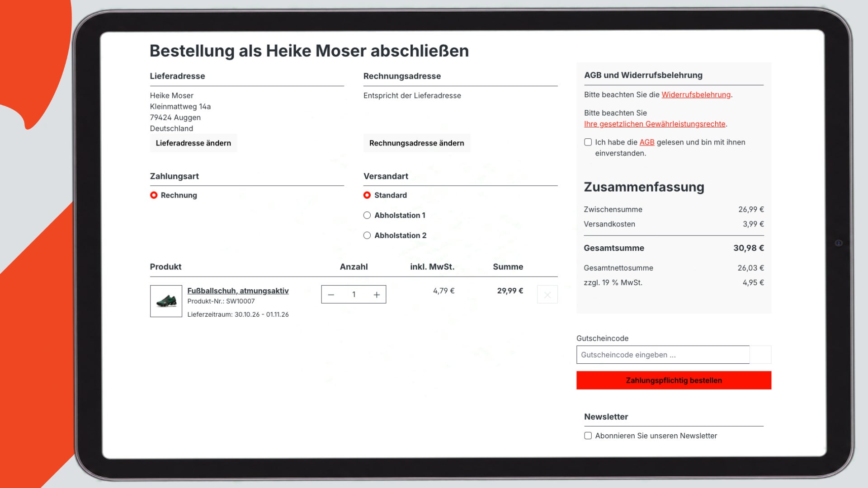The image size is (868, 488).
Task: Subscribe via the Newsletter checkbox
Action: [x=588, y=436]
